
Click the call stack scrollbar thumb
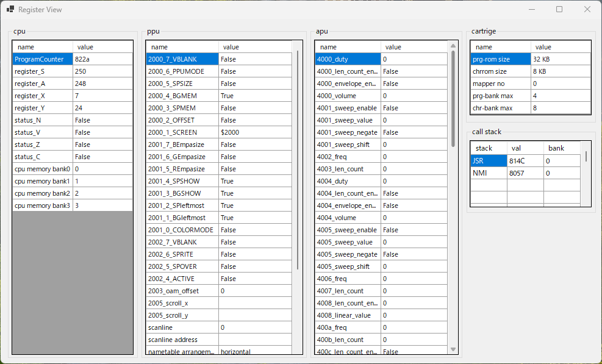pyautogui.click(x=586, y=156)
